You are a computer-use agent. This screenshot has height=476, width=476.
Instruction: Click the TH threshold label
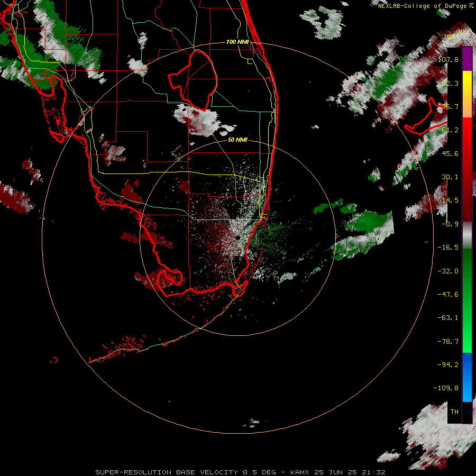click(x=454, y=412)
